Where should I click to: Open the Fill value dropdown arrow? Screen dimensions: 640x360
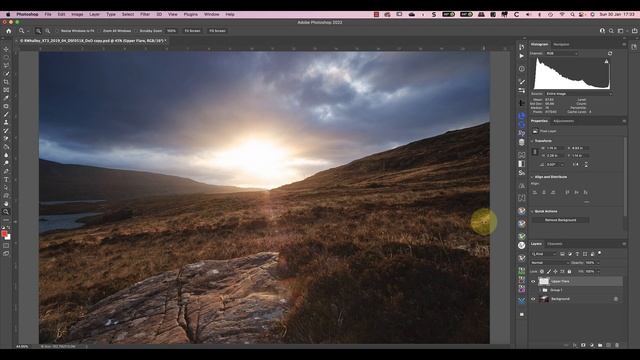click(x=598, y=271)
